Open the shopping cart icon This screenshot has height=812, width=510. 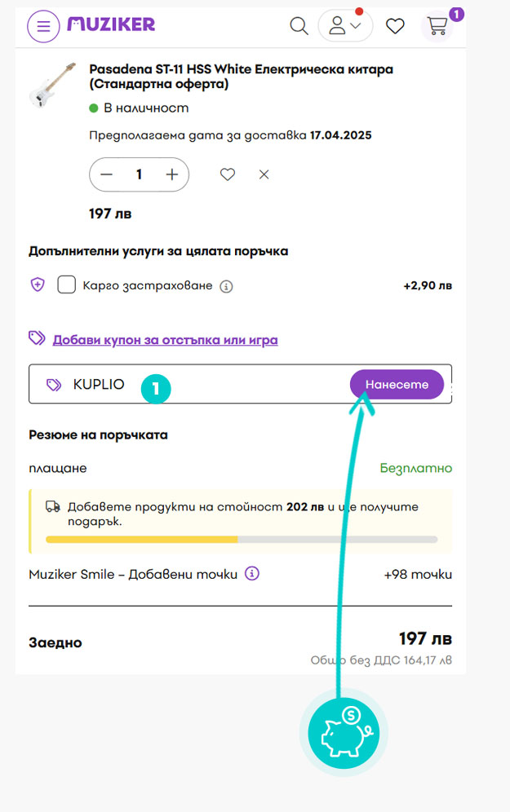[x=438, y=26]
